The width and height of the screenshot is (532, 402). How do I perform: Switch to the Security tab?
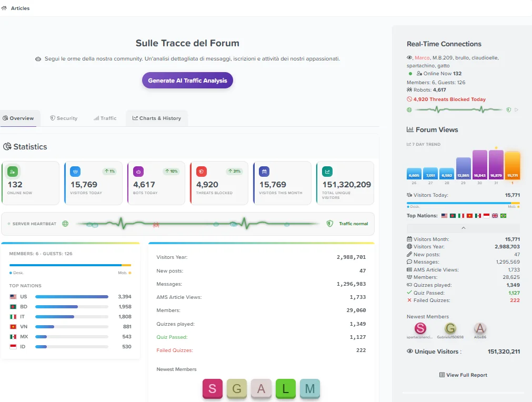pyautogui.click(x=64, y=118)
